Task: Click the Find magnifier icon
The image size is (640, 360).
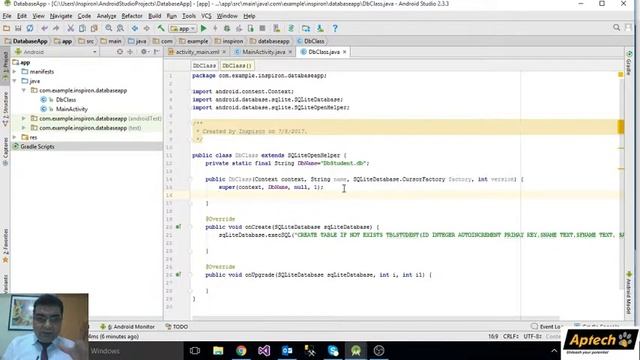Action: [x=109, y=28]
